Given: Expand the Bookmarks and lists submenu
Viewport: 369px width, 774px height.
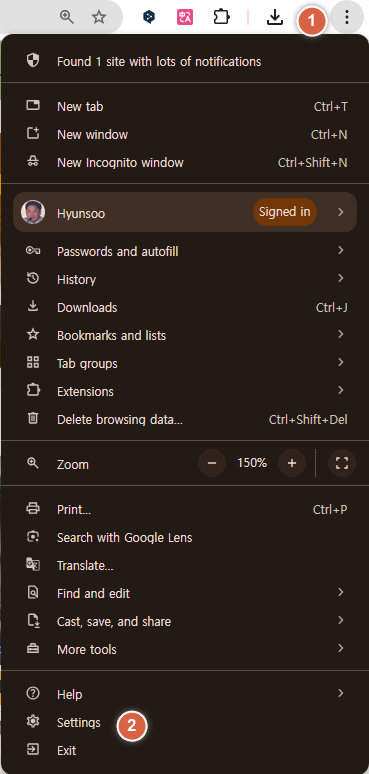Looking at the screenshot, I should pyautogui.click(x=184, y=335).
